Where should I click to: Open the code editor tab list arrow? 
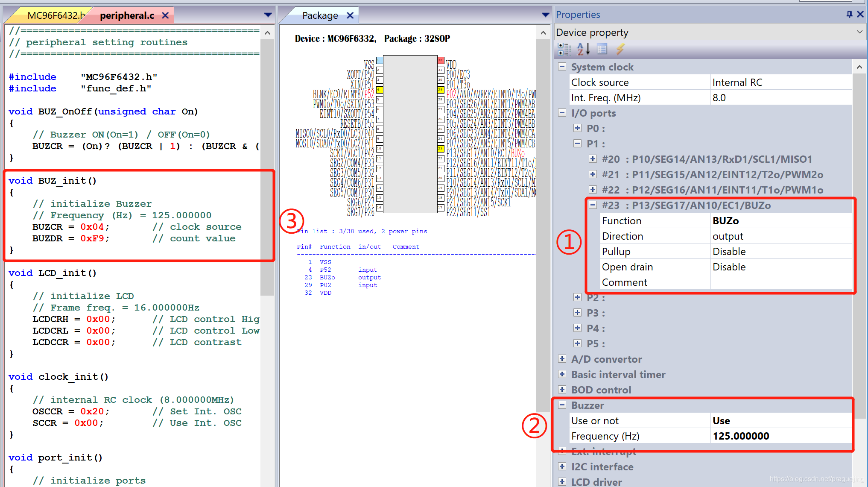click(x=268, y=15)
